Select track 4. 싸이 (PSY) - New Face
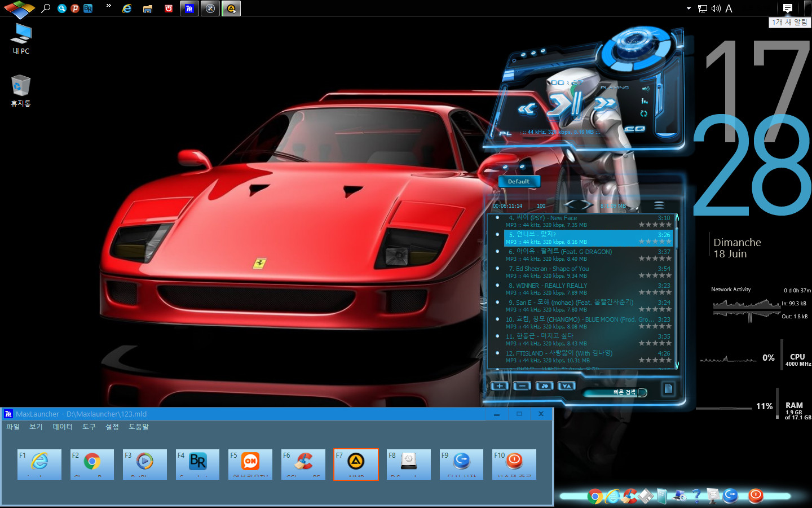 tap(588, 221)
